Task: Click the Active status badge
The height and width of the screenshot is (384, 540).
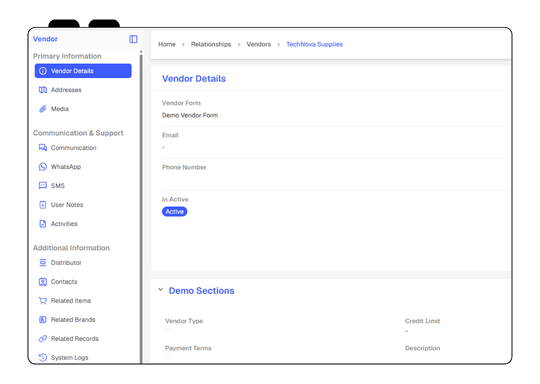Action: [x=175, y=211]
